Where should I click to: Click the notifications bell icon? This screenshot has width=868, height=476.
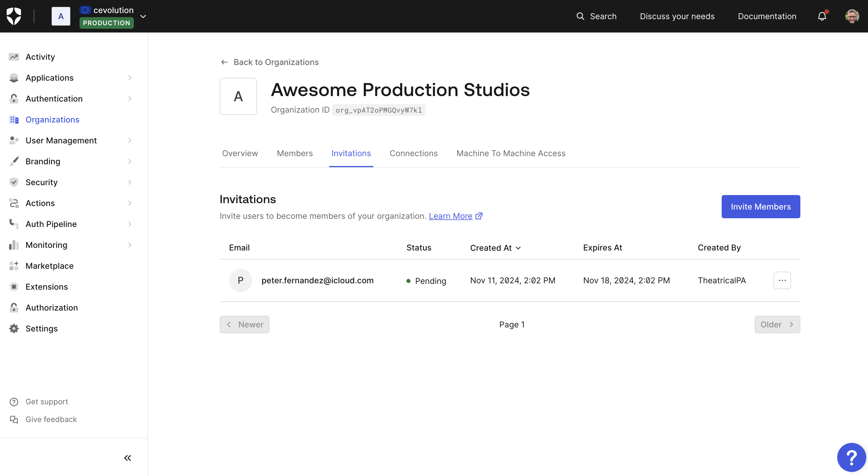(823, 16)
